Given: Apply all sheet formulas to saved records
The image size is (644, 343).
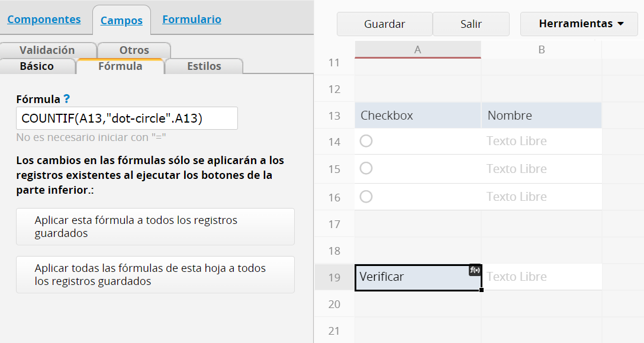Looking at the screenshot, I should pyautogui.click(x=155, y=274).
